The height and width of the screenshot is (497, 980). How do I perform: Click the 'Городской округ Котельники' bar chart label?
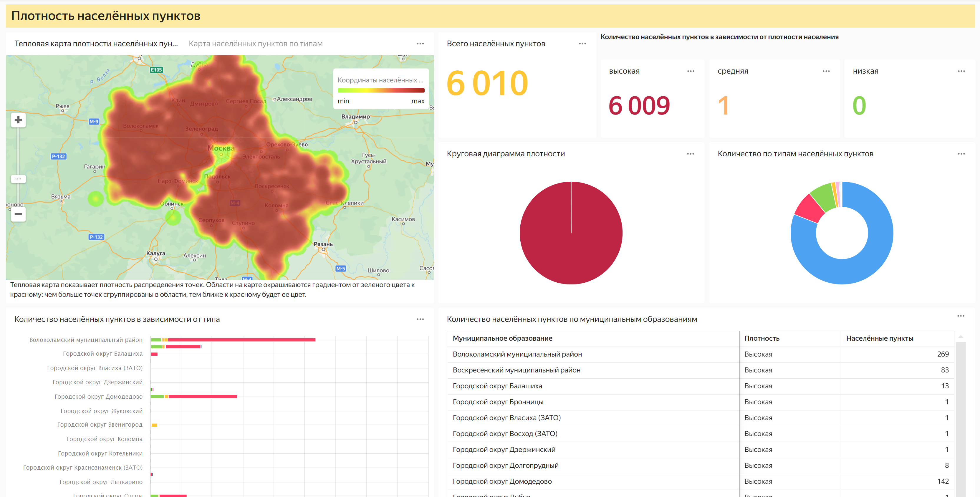point(100,454)
